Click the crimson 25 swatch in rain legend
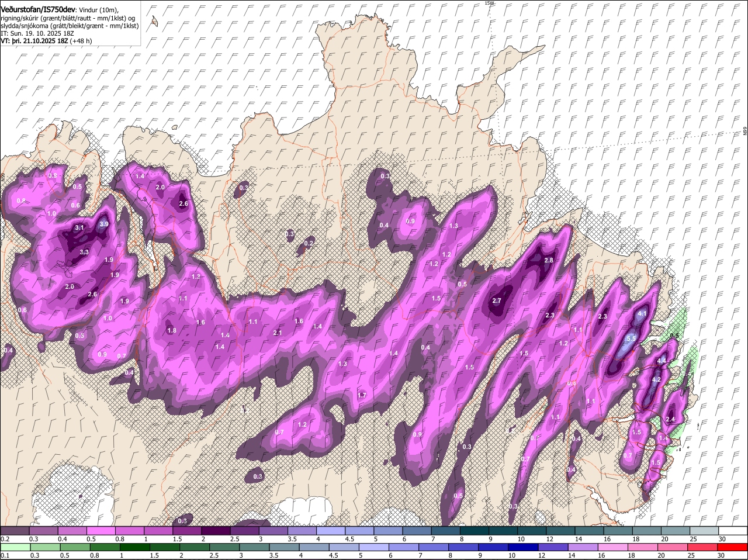The width and height of the screenshot is (748, 560). 703,547
